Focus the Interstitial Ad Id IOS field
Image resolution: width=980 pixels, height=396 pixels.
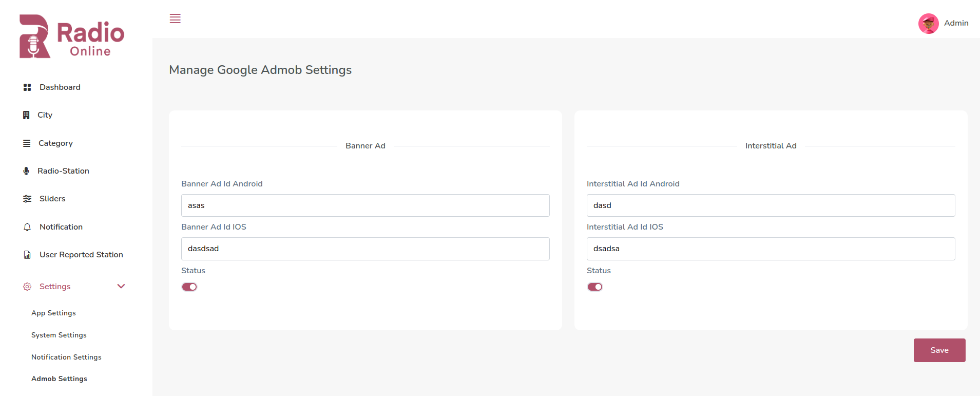coord(771,249)
